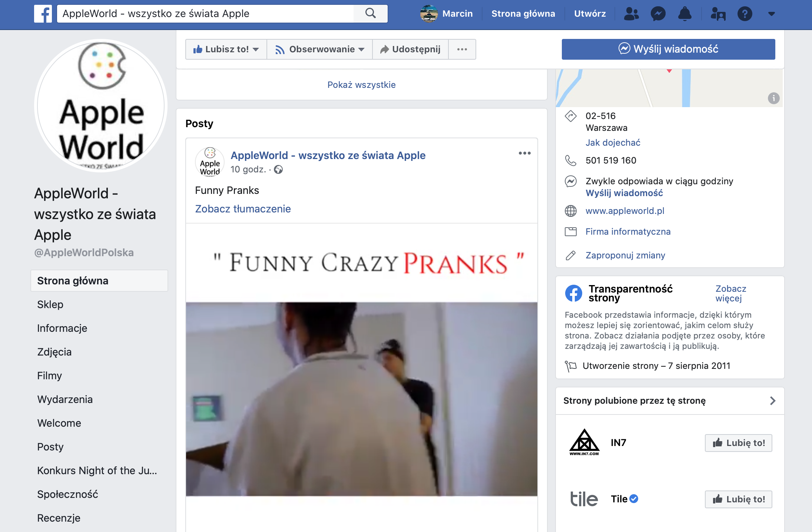The image size is (812, 532).
Task: Click the @AppleWorldPolska username
Action: click(x=84, y=253)
